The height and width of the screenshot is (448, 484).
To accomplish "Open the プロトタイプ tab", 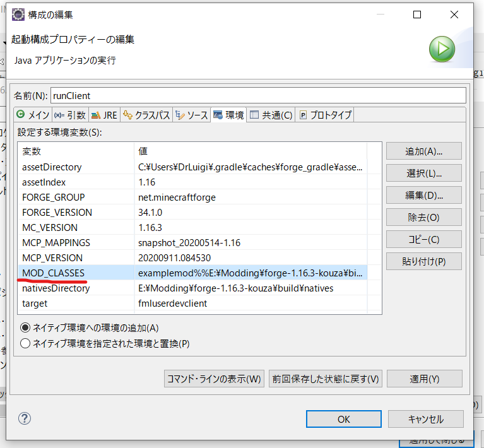I will 325,115.
